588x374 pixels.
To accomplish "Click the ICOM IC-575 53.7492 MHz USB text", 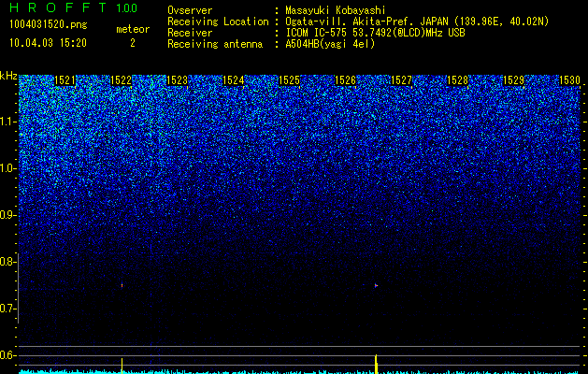I will tap(375, 33).
